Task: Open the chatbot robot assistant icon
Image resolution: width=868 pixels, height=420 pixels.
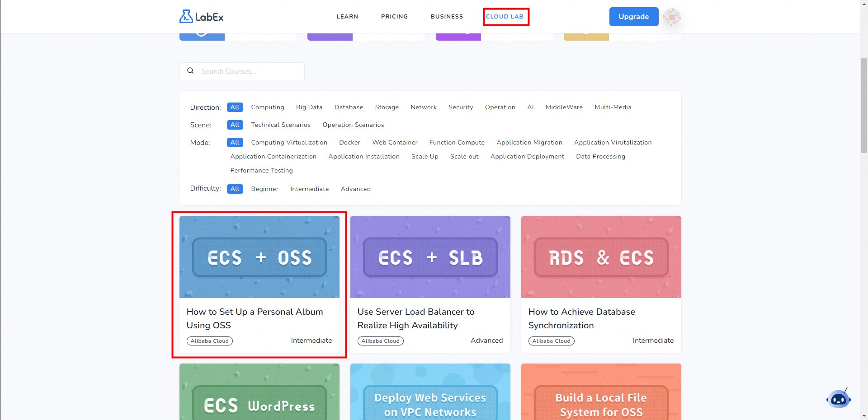Action: [838, 399]
